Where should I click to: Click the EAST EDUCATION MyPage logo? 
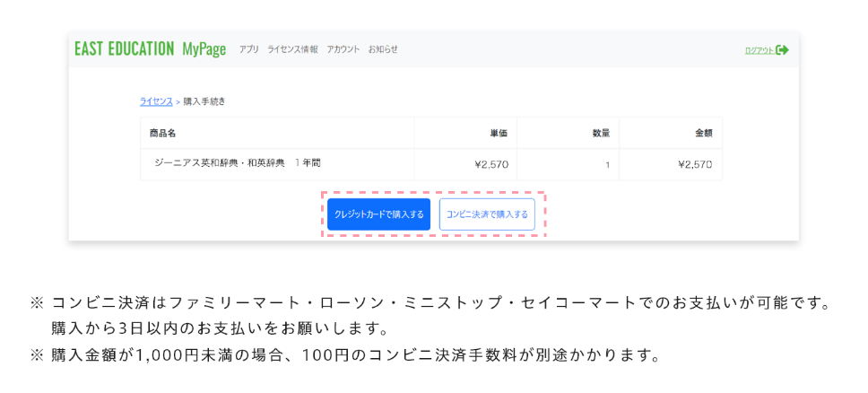click(x=150, y=49)
